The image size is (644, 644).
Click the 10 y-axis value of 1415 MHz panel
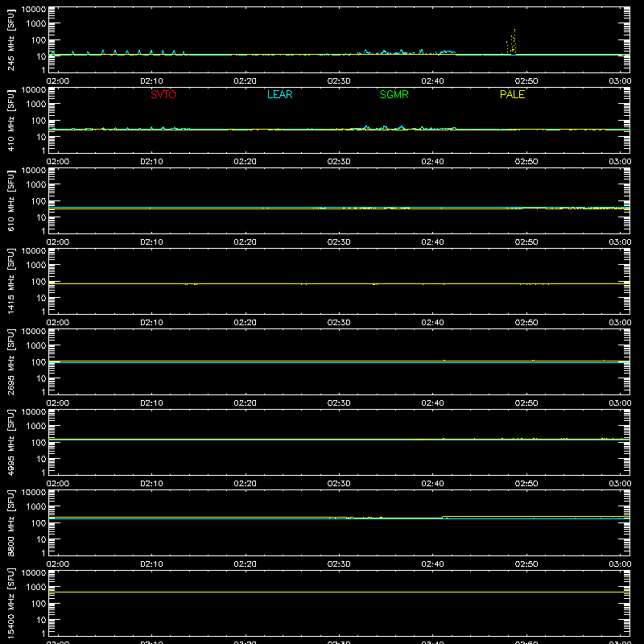click(x=41, y=298)
